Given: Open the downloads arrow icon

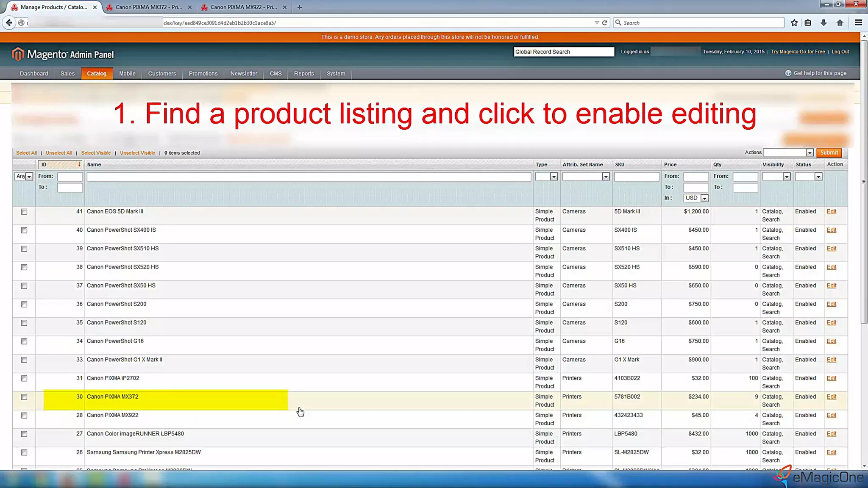Looking at the screenshot, I should pyautogui.click(x=823, y=23).
